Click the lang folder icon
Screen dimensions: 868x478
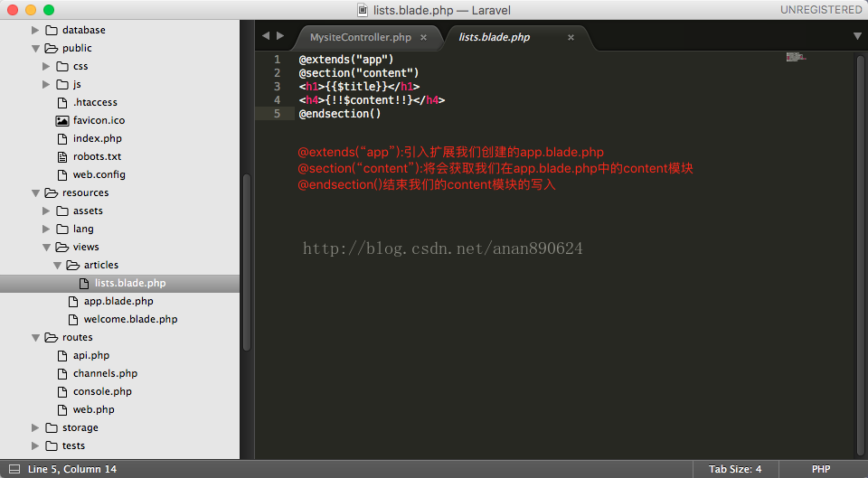(62, 229)
